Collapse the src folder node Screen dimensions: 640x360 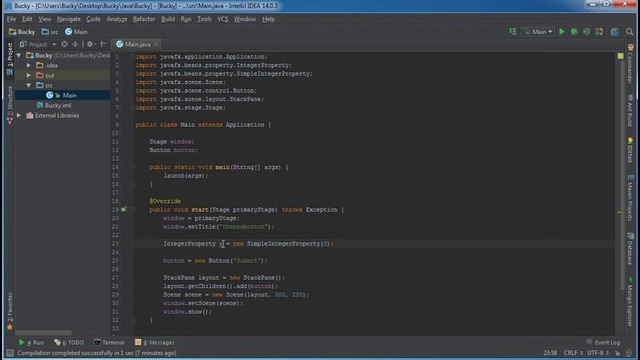[x=29, y=85]
